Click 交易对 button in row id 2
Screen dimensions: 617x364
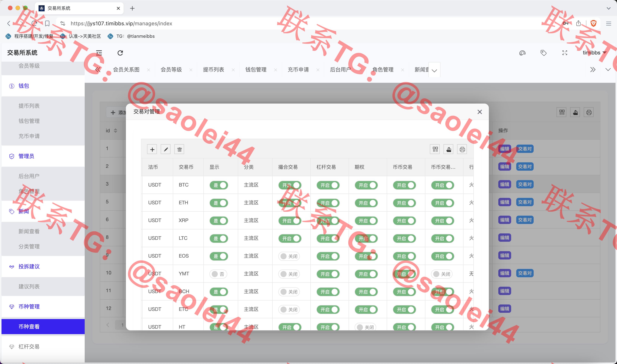(525, 167)
